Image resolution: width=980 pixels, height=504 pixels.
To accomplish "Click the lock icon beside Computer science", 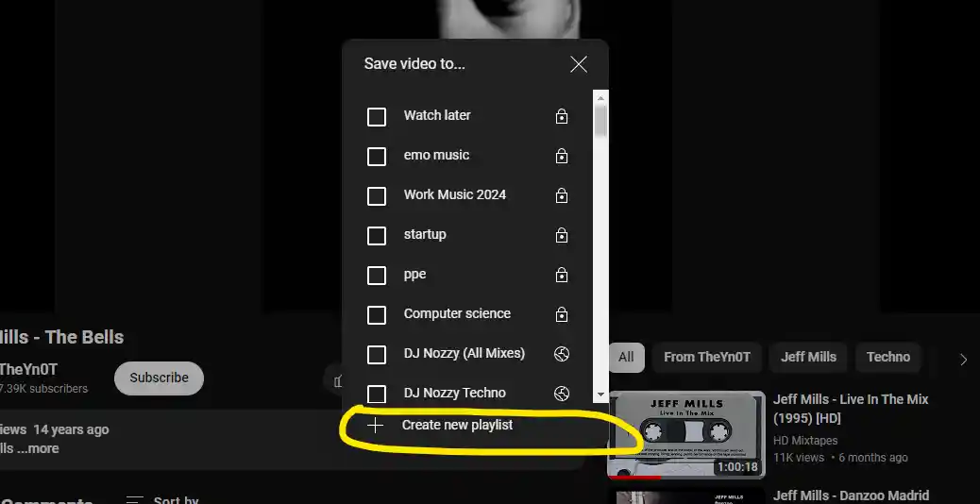I will point(562,314).
